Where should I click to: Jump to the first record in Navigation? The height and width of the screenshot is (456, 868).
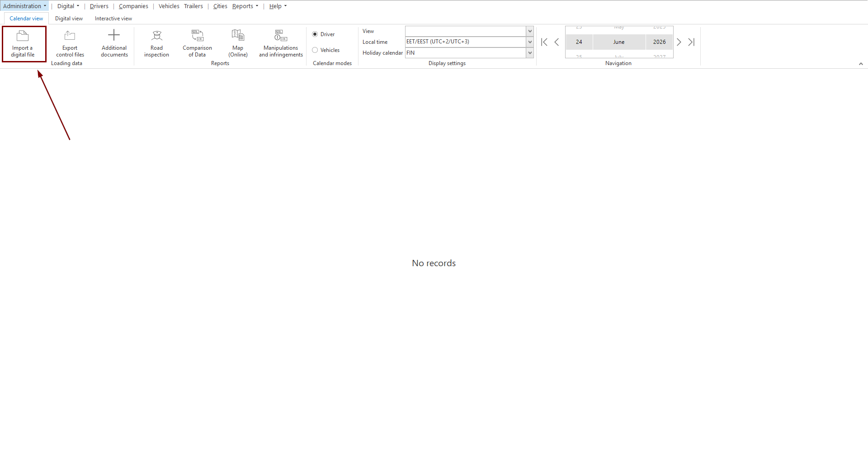click(544, 42)
